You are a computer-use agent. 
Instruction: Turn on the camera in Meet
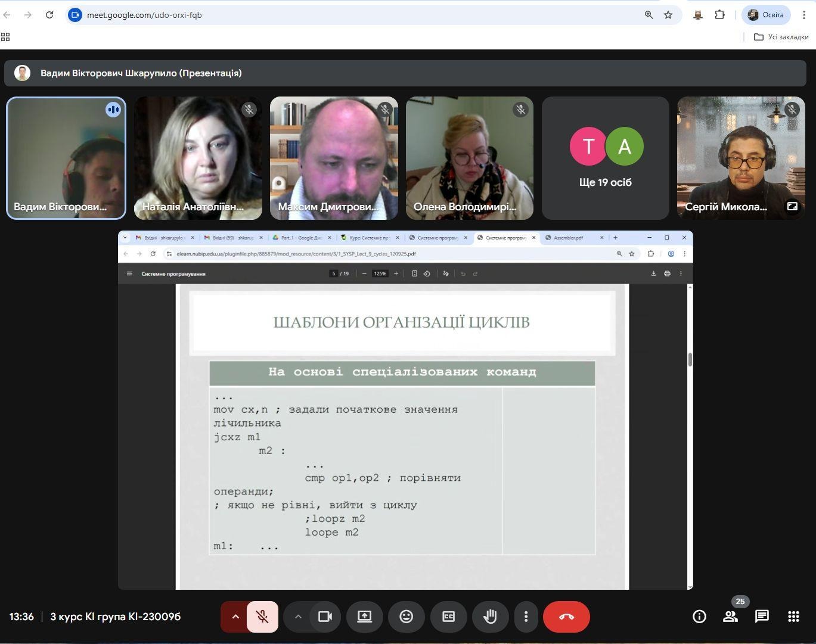tap(325, 617)
